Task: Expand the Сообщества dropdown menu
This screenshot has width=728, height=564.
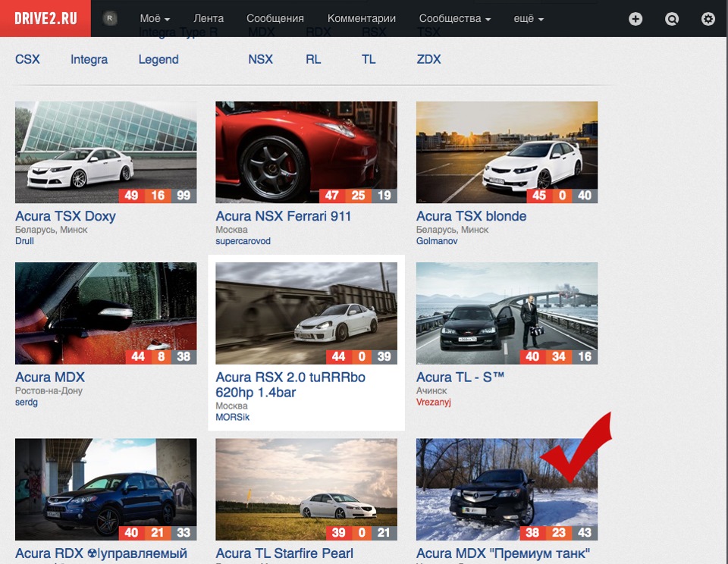Action: point(455,18)
